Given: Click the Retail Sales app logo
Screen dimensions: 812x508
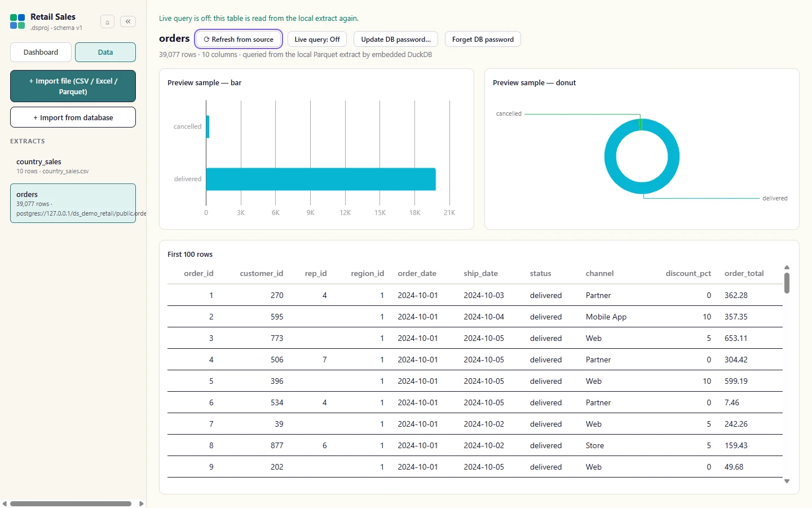Looking at the screenshot, I should coord(17,21).
